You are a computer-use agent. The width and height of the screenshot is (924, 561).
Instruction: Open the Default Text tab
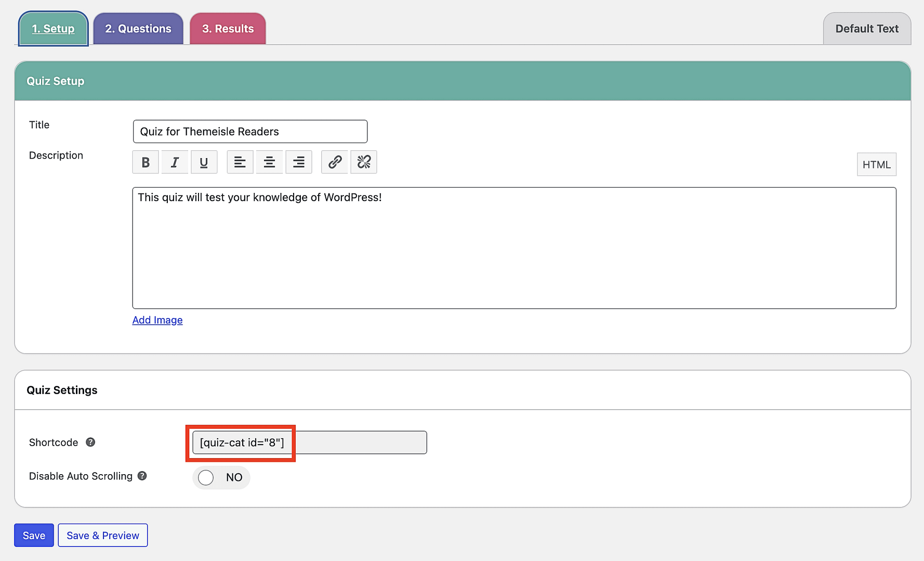click(x=867, y=29)
